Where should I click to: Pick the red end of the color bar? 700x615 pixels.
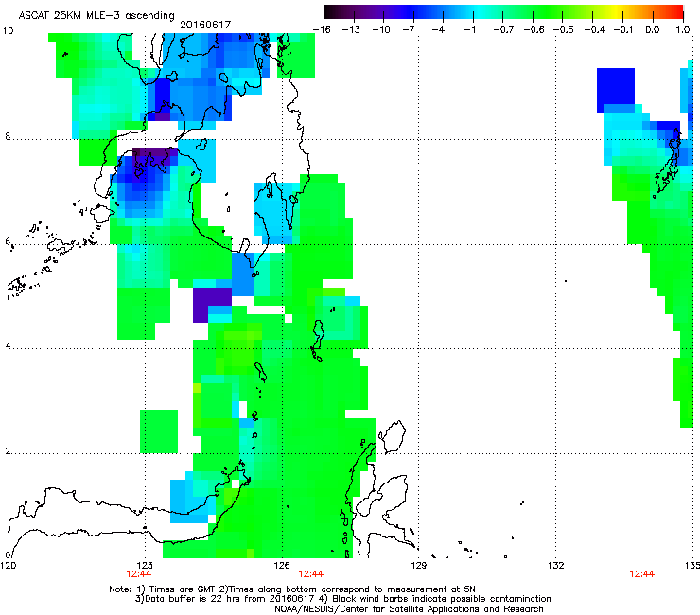click(x=678, y=12)
